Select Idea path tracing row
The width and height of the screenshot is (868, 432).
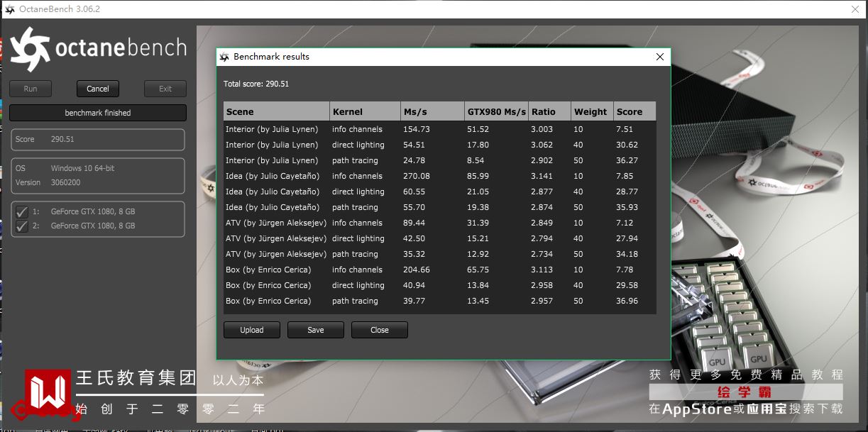point(439,207)
